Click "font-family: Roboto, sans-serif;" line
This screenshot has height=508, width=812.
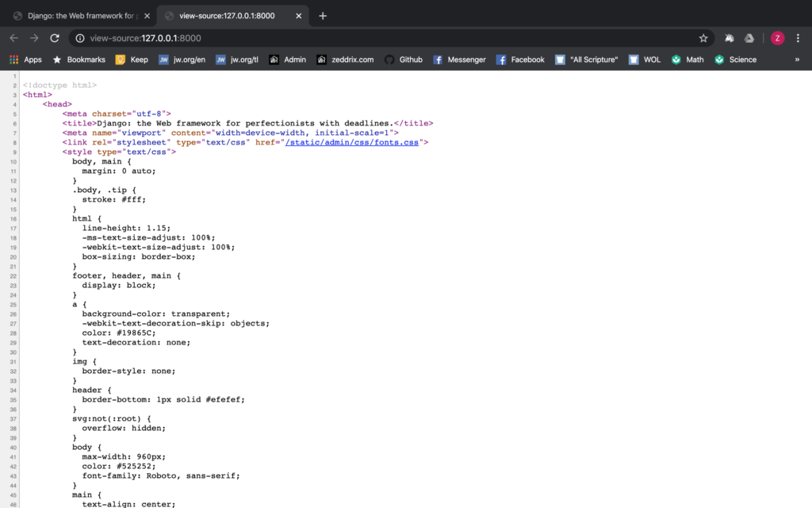coord(161,476)
